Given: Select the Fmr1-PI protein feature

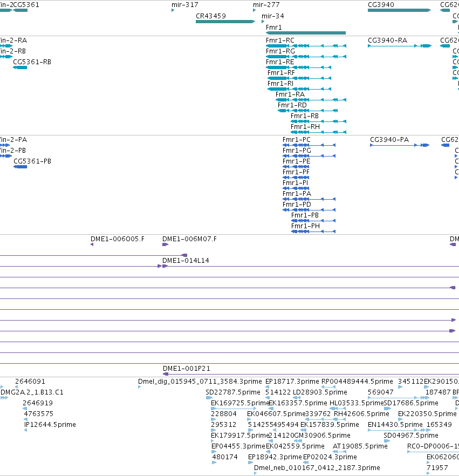Looking at the screenshot, I should 296,188.
